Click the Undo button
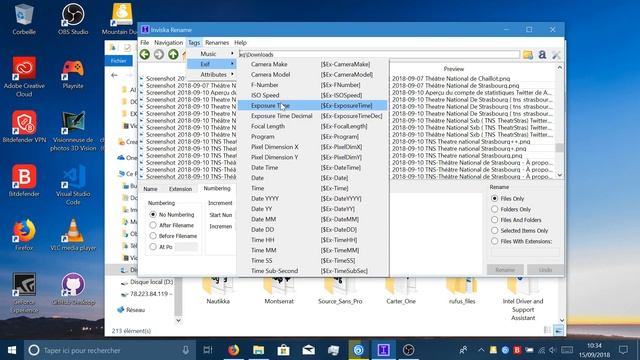The width and height of the screenshot is (640, 360). pos(545,269)
